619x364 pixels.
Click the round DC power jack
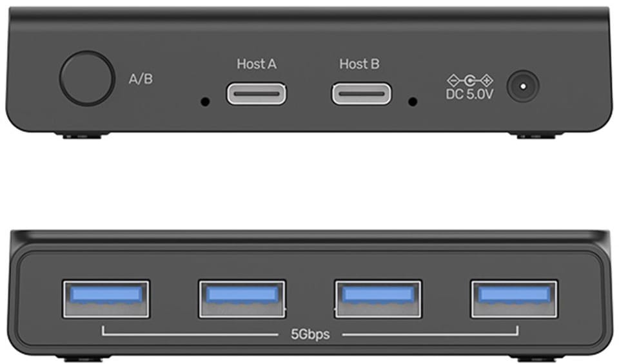(x=523, y=86)
